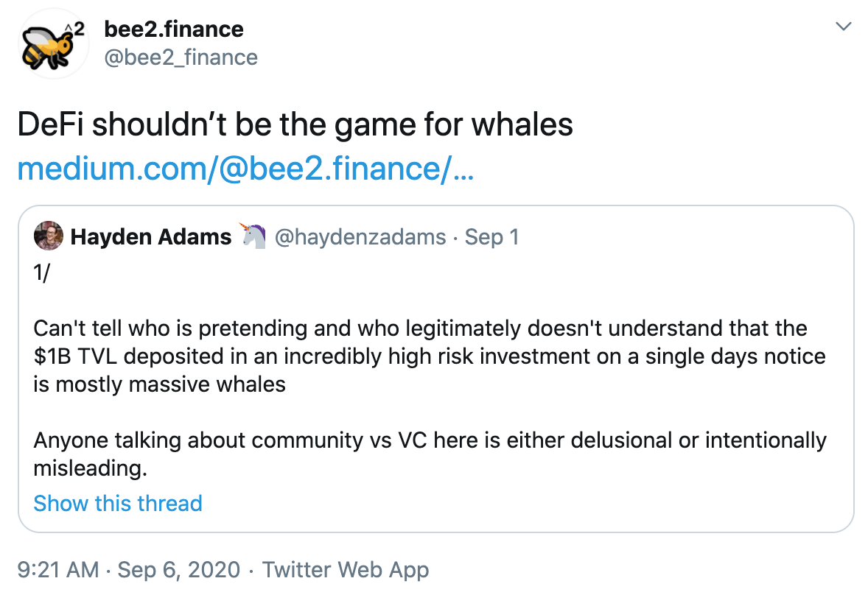The height and width of the screenshot is (595, 868).
Task: Click the line "is mostly massive whales"
Action: (x=159, y=384)
